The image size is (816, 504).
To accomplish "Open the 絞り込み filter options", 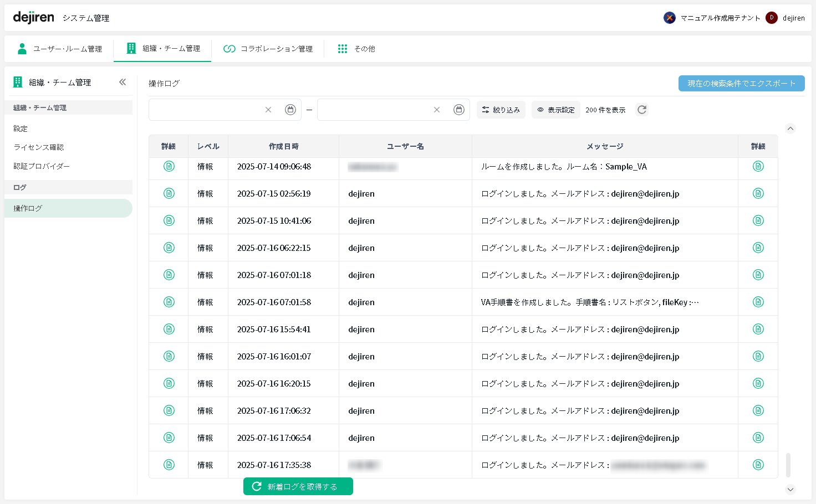I will 501,110.
